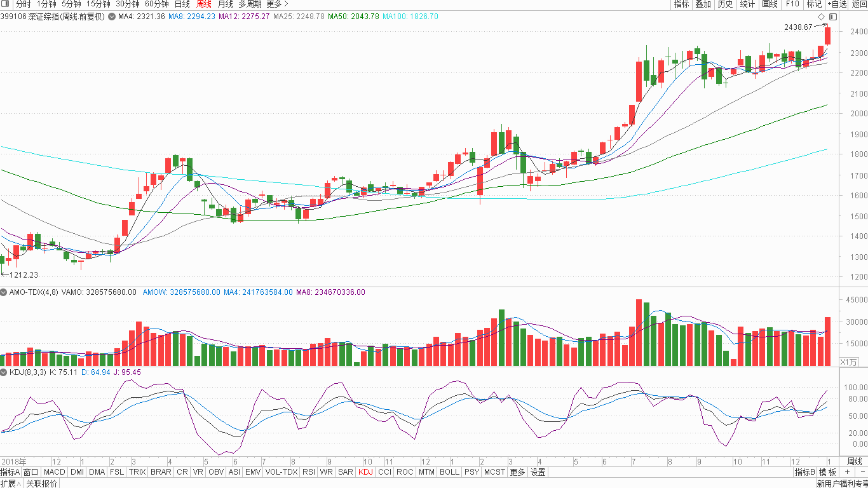
Task: Open F10 company information
Action: tap(792, 4)
